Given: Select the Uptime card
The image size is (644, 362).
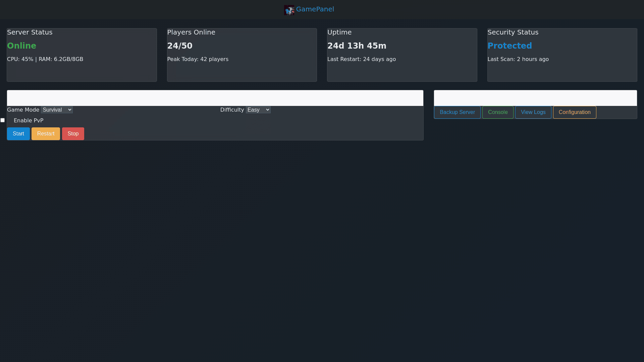Looking at the screenshot, I should point(402,70).
